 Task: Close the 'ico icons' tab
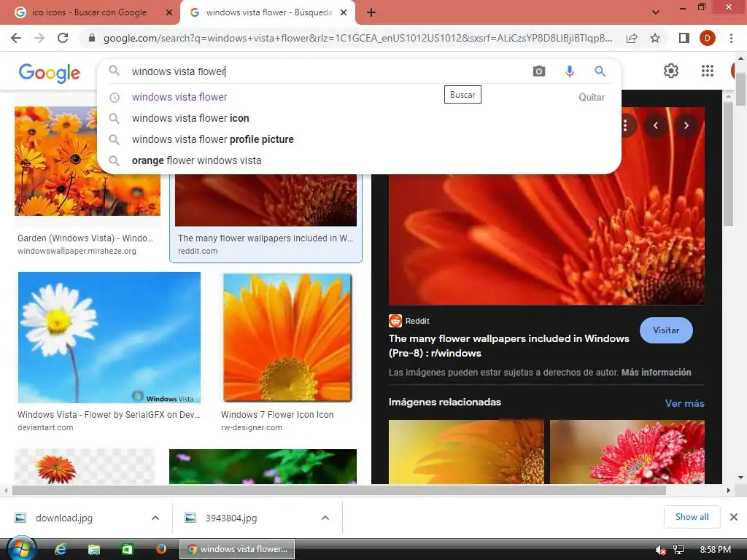tap(169, 13)
